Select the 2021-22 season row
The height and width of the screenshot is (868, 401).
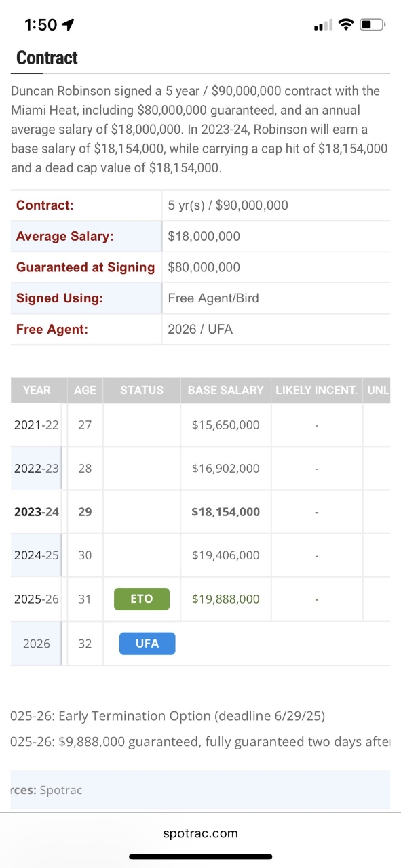(x=200, y=425)
